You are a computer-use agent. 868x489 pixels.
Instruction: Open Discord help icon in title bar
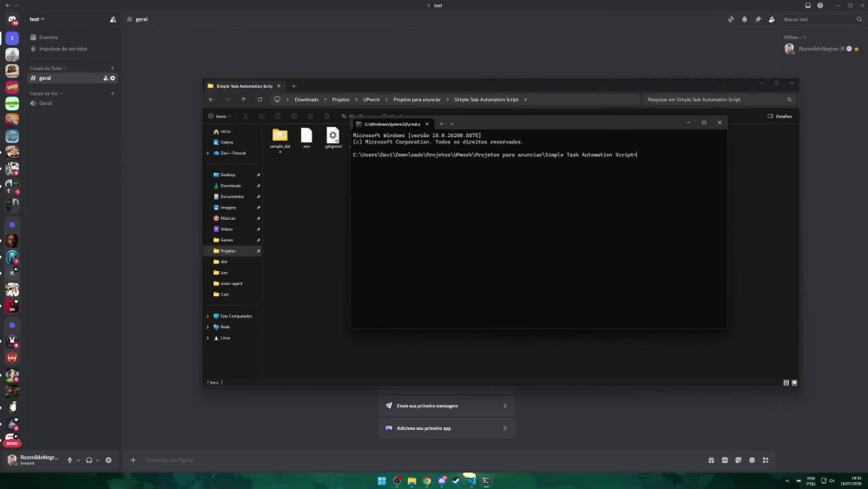coord(820,5)
